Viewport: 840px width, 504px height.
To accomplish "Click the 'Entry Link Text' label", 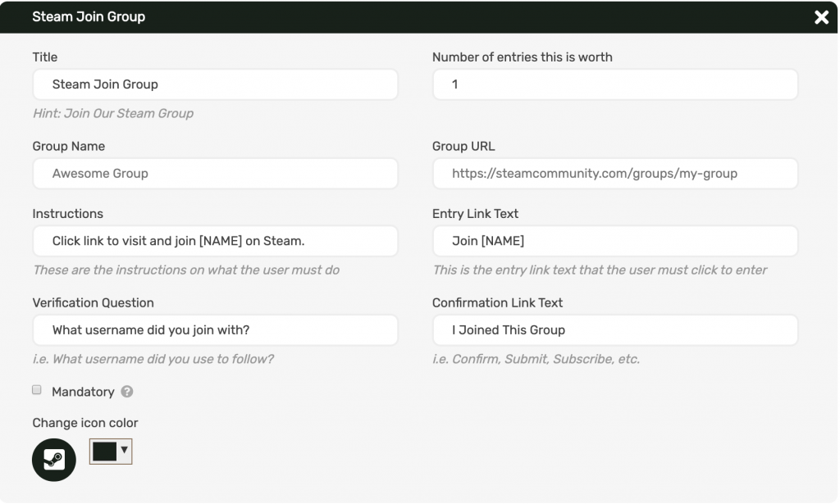I will [475, 213].
